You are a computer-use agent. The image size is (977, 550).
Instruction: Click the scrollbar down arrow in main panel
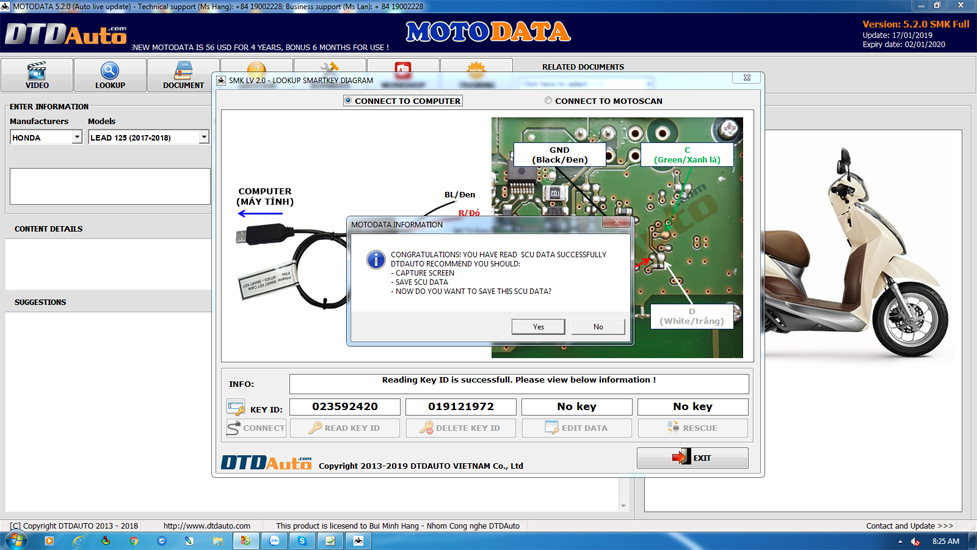[x=624, y=506]
